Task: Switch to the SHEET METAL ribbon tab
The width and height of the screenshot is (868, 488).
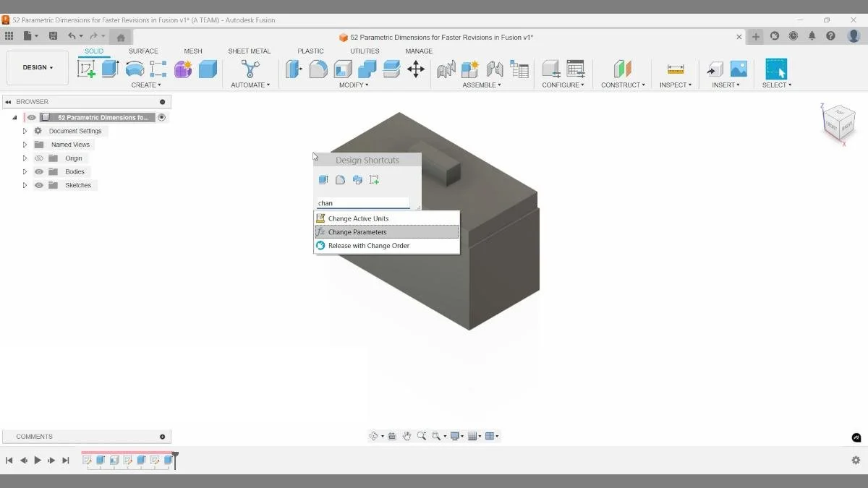Action: coord(249,51)
